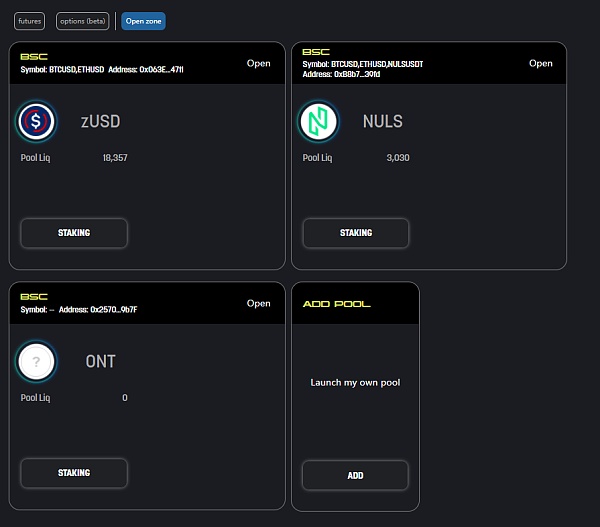Click the BSC label on NULS card

tap(316, 52)
